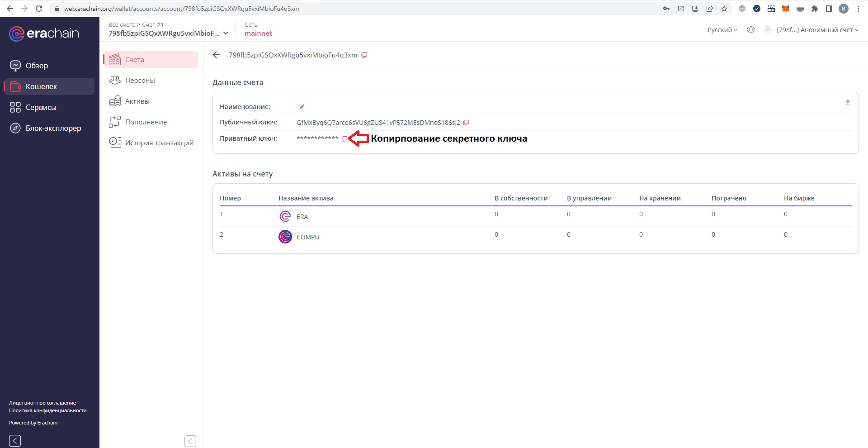
Task: Collapse the dark main sidebar
Action: point(15,440)
